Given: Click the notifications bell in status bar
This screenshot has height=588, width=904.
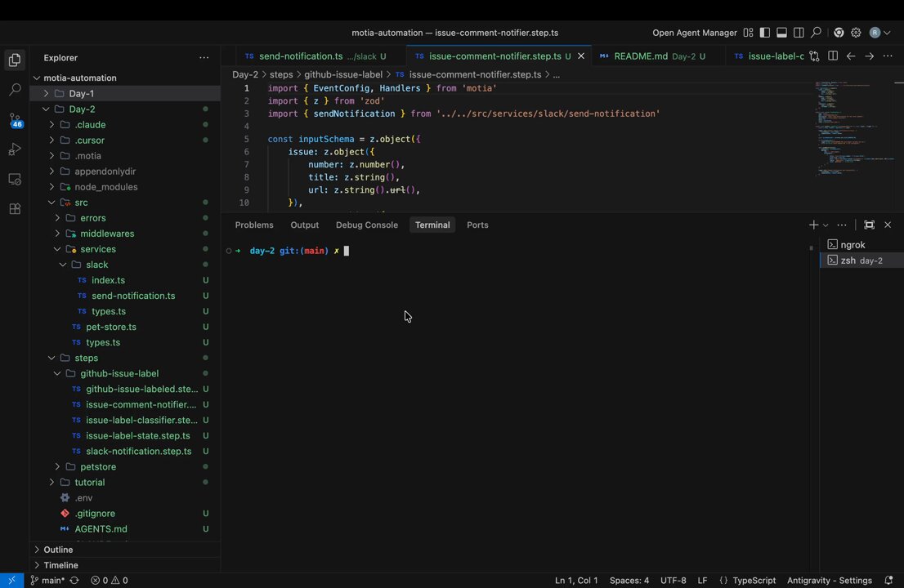Looking at the screenshot, I should click(x=888, y=580).
